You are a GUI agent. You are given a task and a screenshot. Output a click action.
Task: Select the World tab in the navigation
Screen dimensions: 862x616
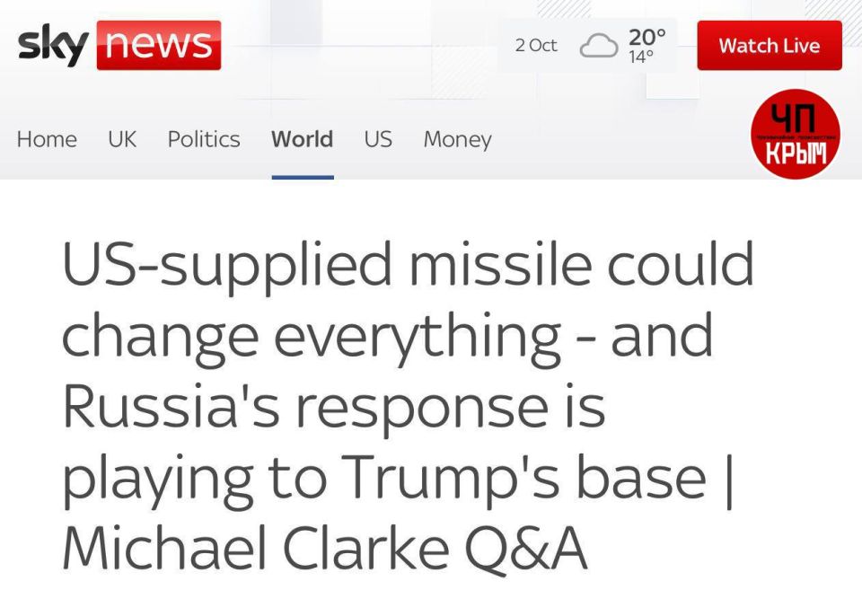pyautogui.click(x=302, y=139)
